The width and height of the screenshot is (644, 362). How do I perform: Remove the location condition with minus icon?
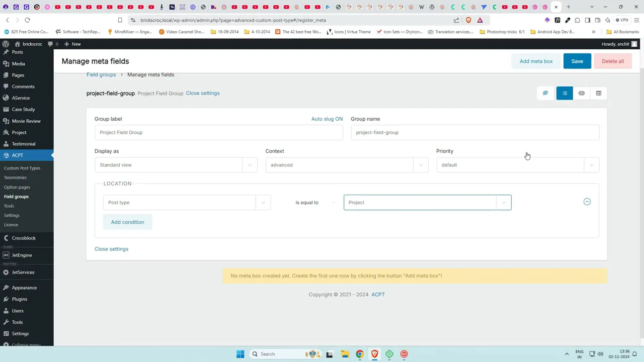tap(587, 202)
